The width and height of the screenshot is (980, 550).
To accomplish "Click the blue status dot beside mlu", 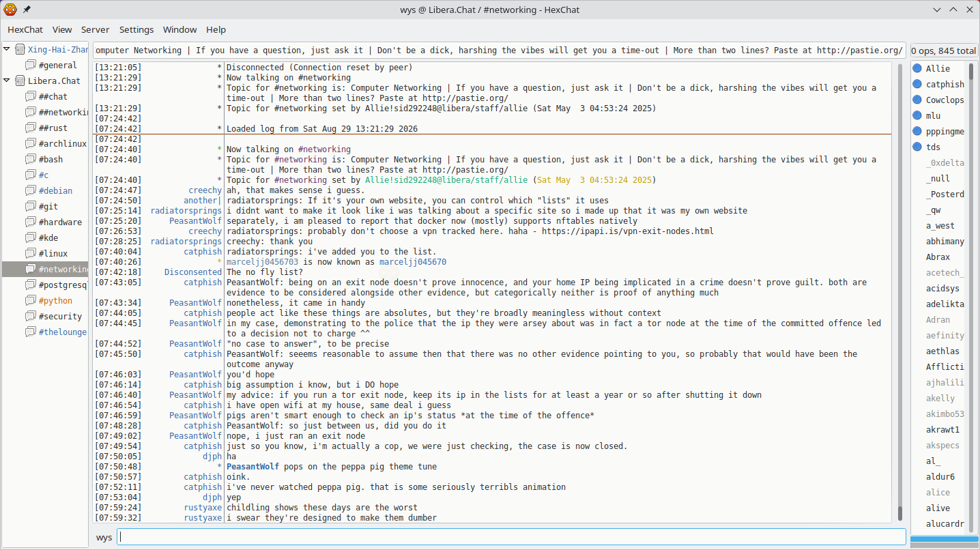I will (x=917, y=115).
